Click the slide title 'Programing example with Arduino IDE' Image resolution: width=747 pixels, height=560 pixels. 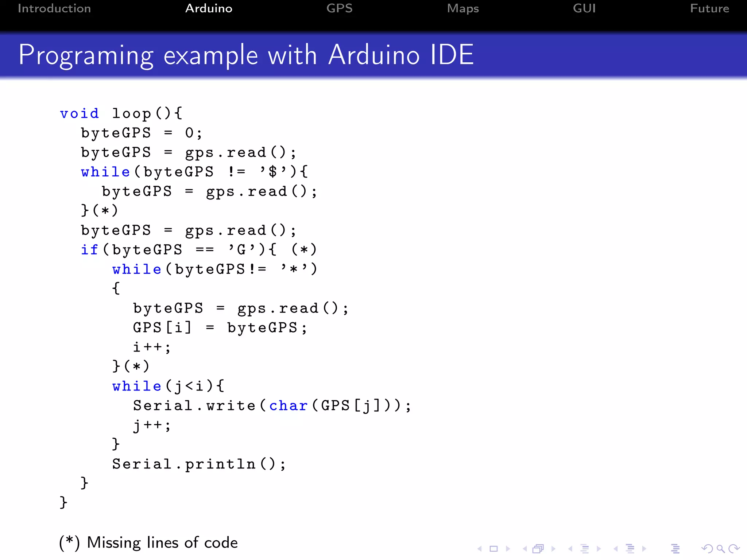click(x=246, y=55)
